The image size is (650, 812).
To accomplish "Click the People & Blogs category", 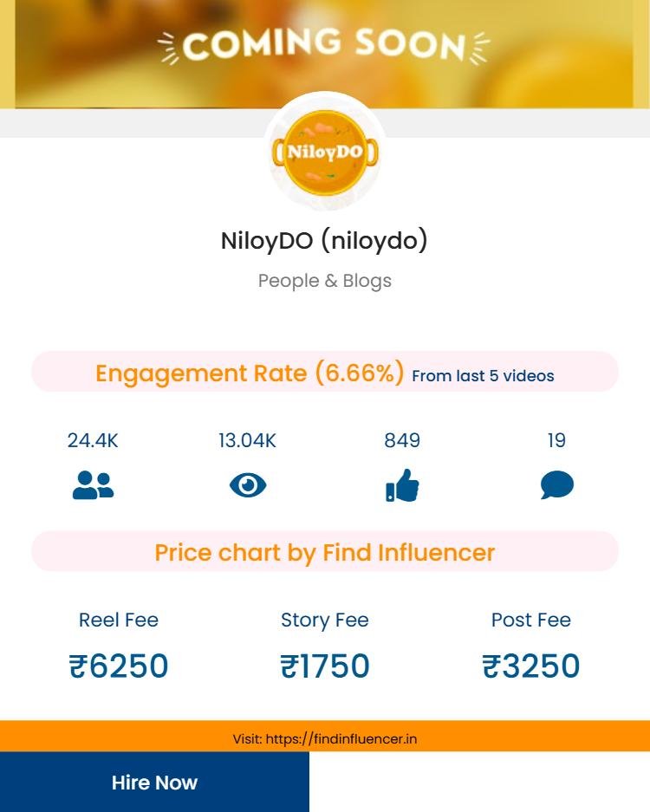I will point(325,281).
